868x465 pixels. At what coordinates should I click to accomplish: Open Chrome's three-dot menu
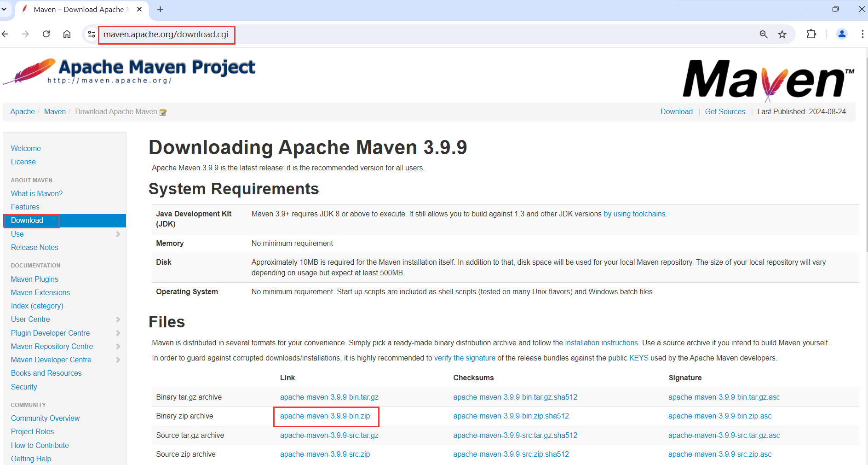pyautogui.click(x=862, y=34)
